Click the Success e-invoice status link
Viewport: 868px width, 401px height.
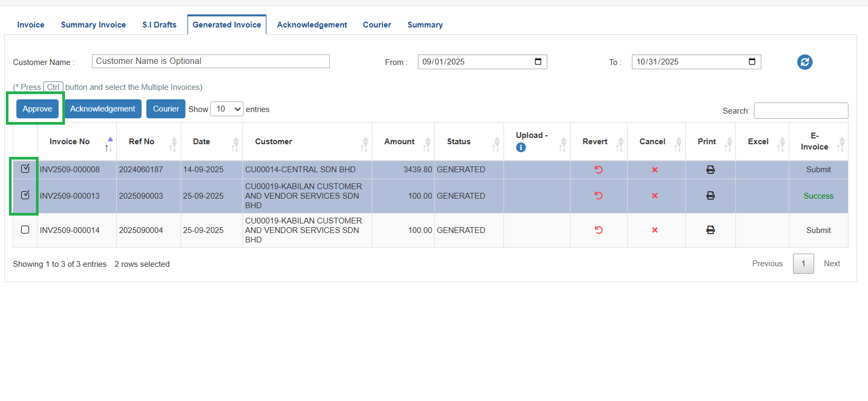(x=818, y=196)
